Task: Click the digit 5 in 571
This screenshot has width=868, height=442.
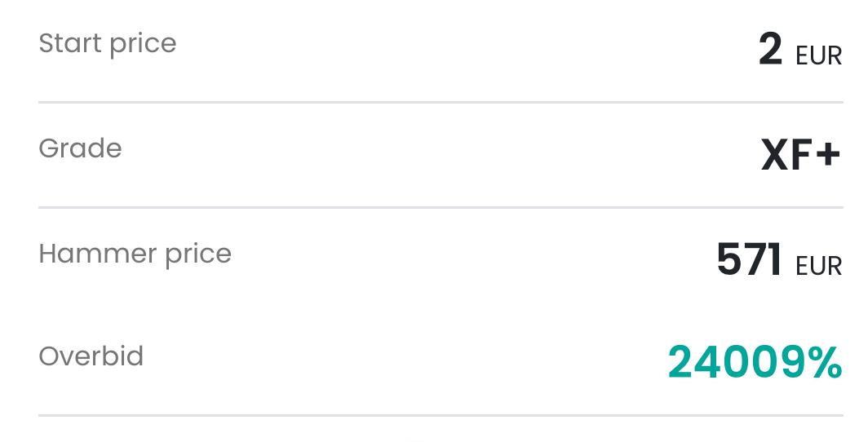Action: pos(728,259)
